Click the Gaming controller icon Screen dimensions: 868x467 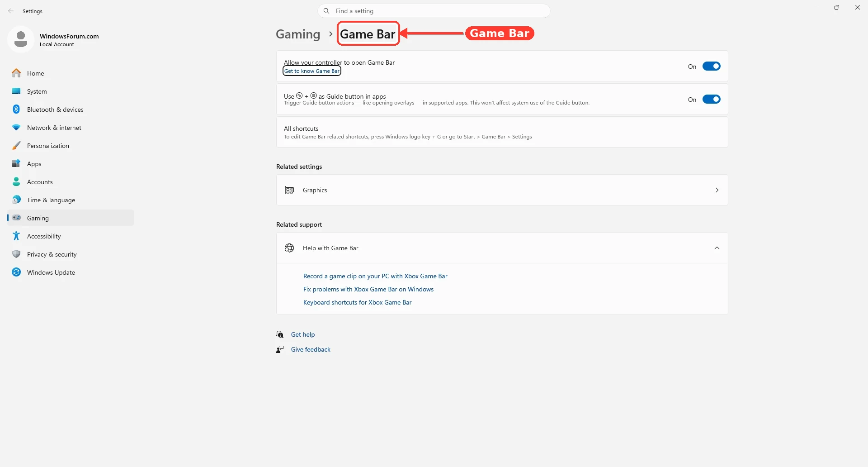point(16,218)
